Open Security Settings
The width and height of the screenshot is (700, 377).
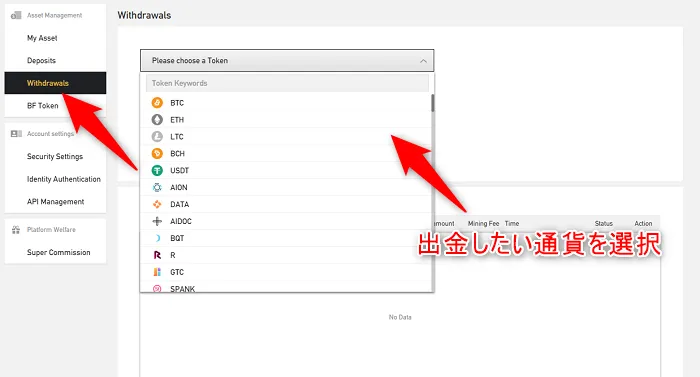(55, 156)
